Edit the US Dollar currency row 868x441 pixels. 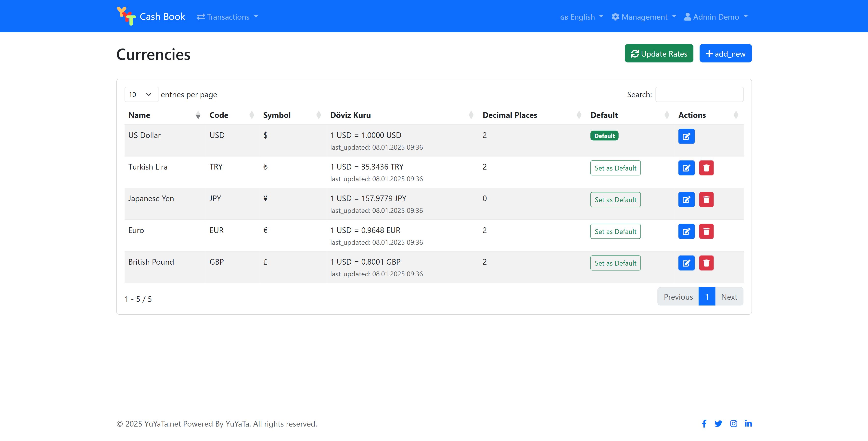686,136
